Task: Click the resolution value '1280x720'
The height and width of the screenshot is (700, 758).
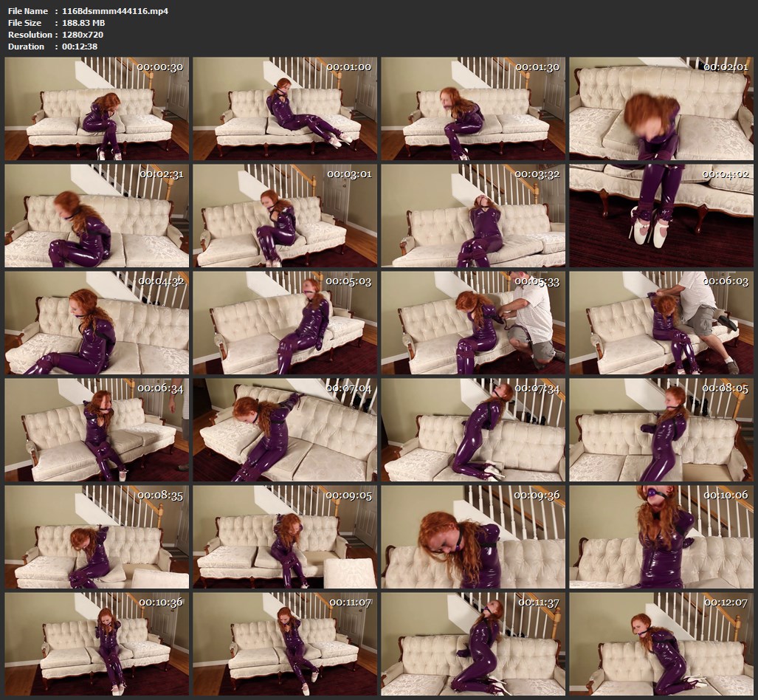Action: 83,35
